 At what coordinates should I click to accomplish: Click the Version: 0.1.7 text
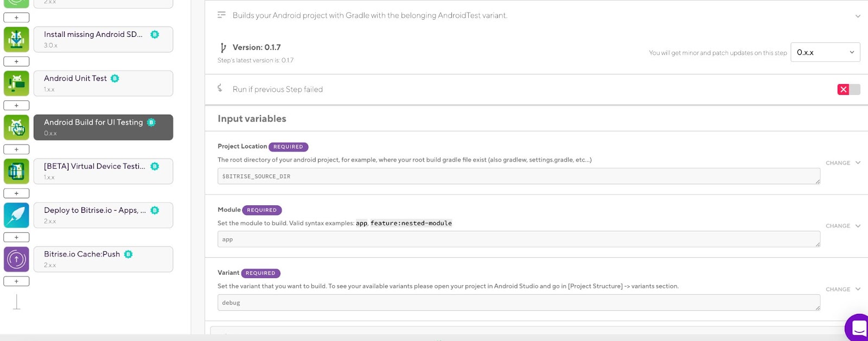point(257,47)
